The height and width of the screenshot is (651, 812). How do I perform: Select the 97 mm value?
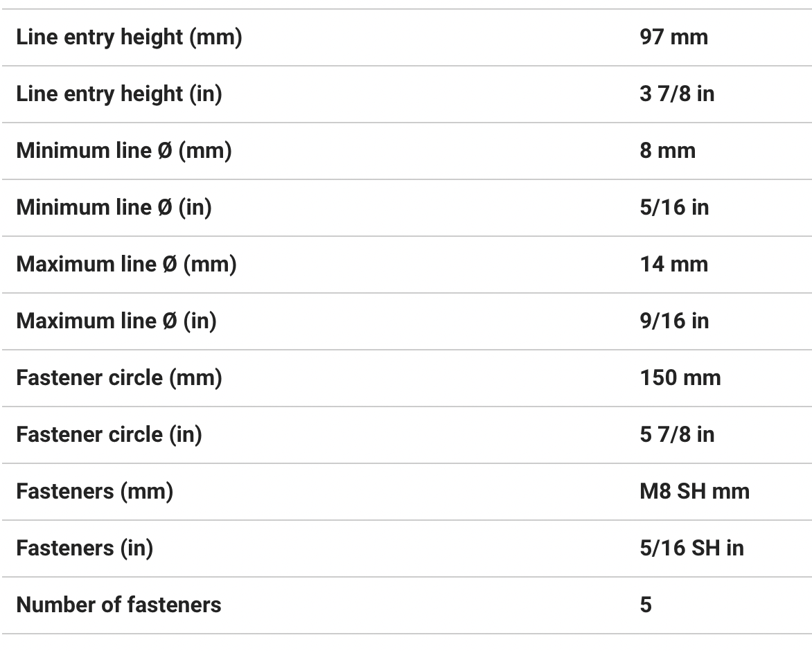(673, 37)
